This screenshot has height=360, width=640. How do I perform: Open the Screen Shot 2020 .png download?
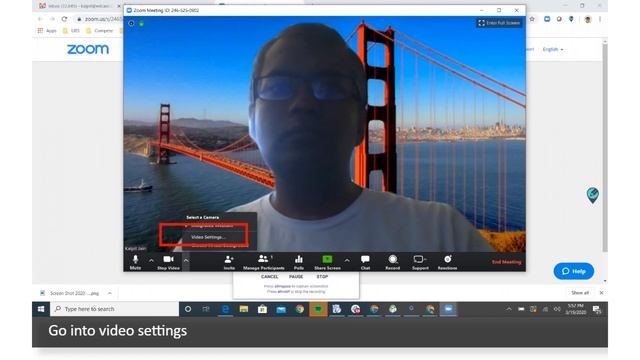click(x=70, y=293)
